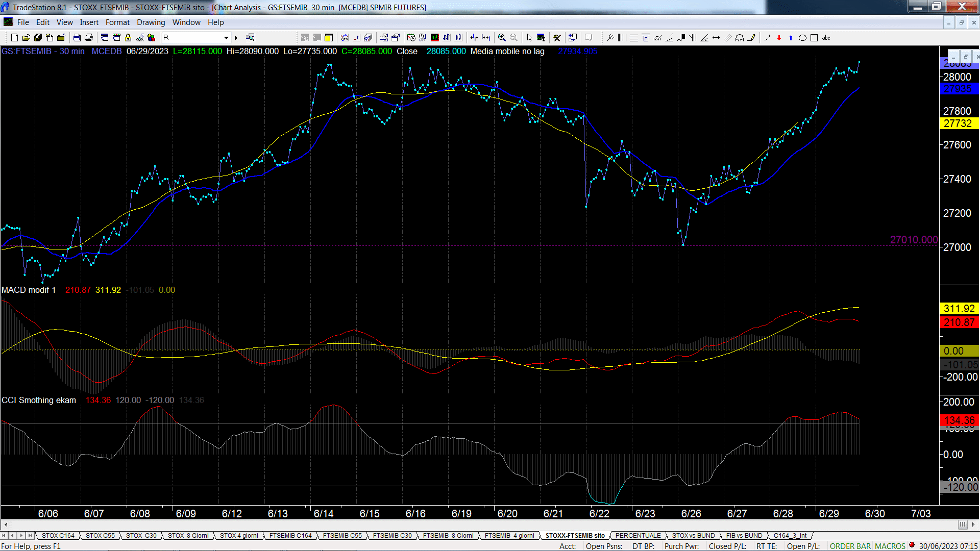Open the symbol command line dropdown
Viewport: 980px width, 551px height.
[226, 38]
